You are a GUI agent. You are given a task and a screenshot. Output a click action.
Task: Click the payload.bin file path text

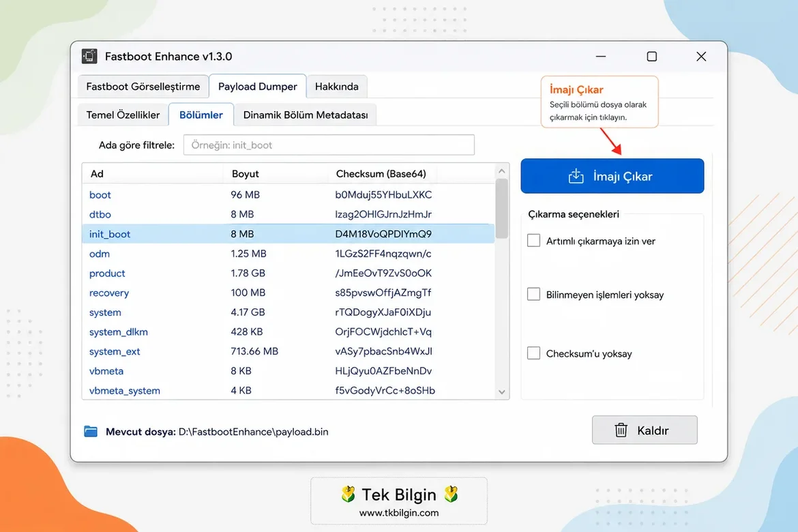click(x=254, y=432)
